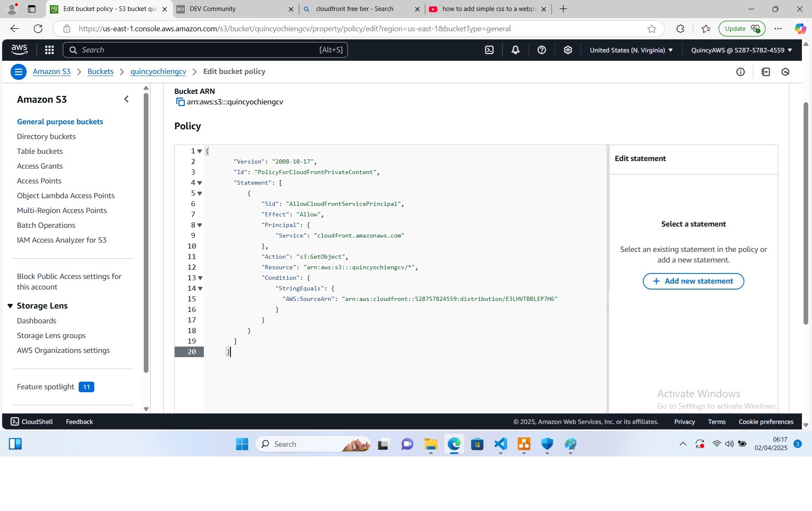Open the Edge tab actions menu icon
The image size is (812, 511).
click(x=32, y=9)
